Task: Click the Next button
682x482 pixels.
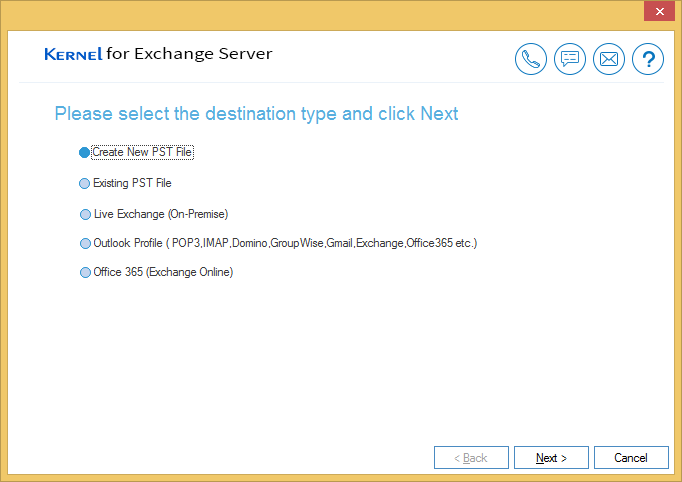Action: tap(551, 458)
